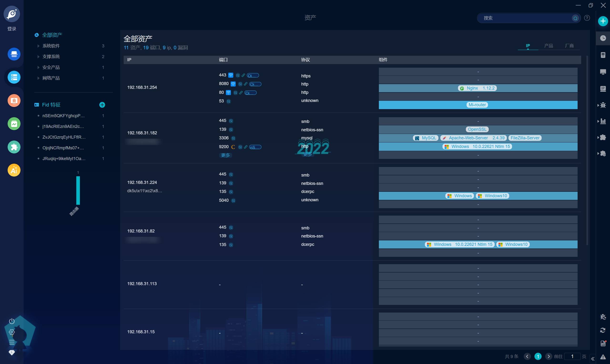610x364 pixels.
Task: Click the help question mark icon
Action: coord(587,18)
